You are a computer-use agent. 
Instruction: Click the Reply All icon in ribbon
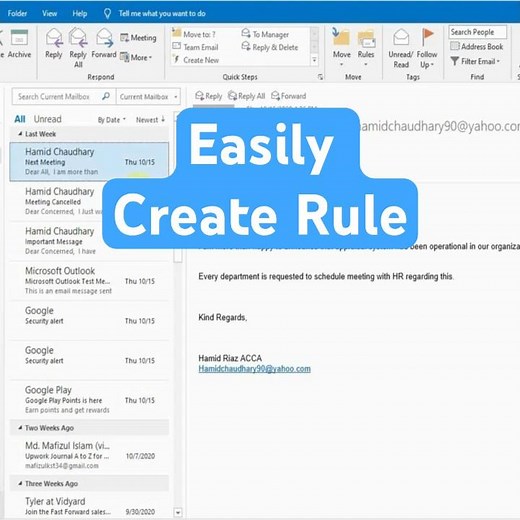[x=78, y=48]
